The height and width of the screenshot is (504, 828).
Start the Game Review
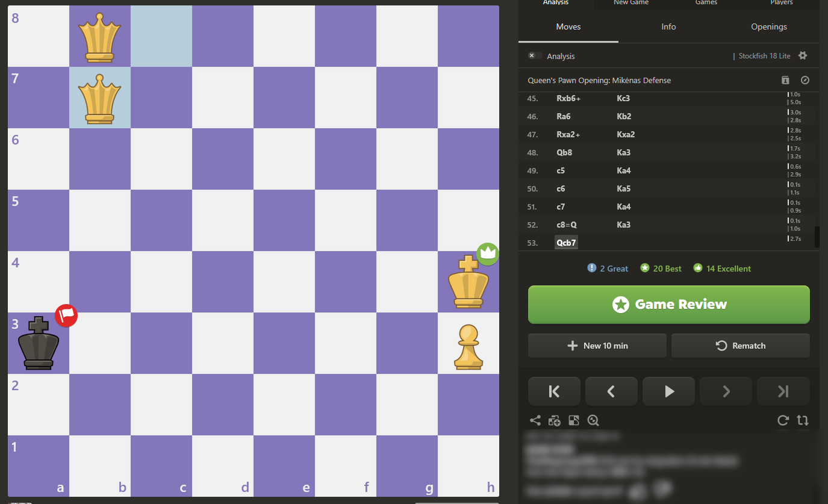point(669,305)
